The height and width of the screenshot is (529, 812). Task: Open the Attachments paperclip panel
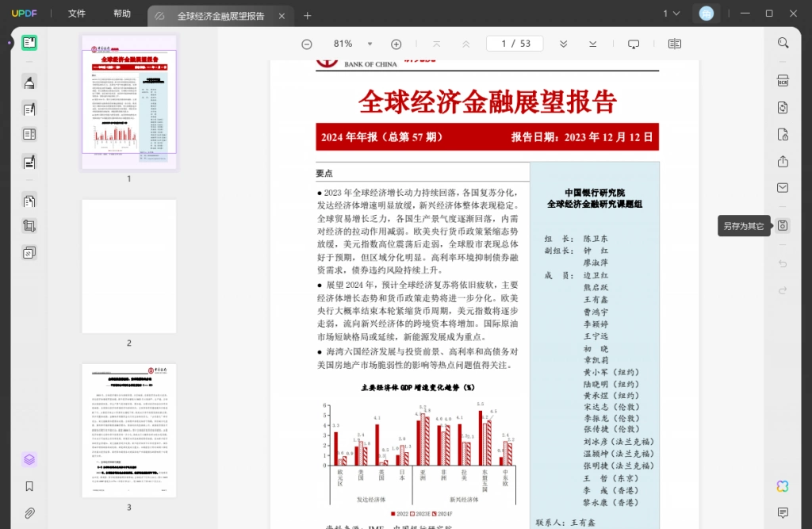click(29, 513)
